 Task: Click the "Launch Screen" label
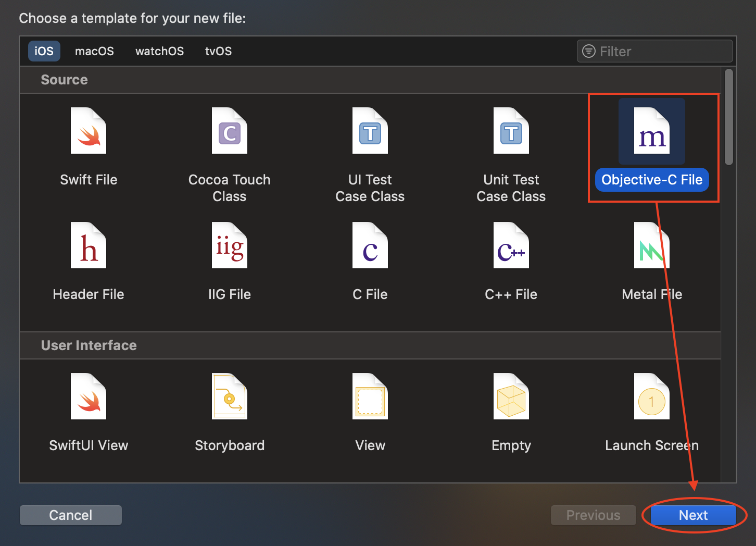pyautogui.click(x=652, y=445)
